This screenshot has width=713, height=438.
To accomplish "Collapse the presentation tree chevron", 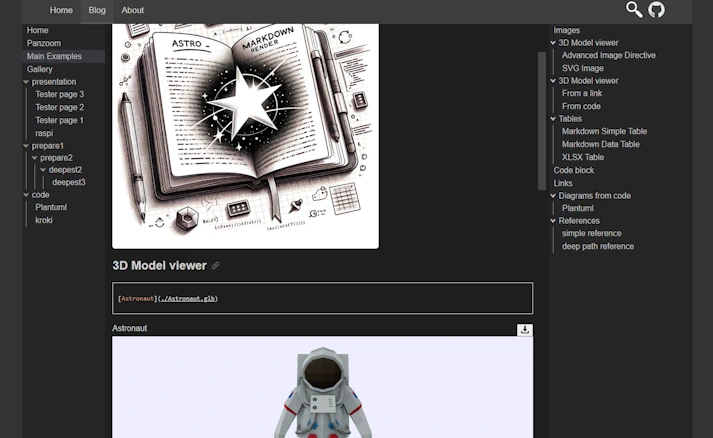I will point(26,82).
